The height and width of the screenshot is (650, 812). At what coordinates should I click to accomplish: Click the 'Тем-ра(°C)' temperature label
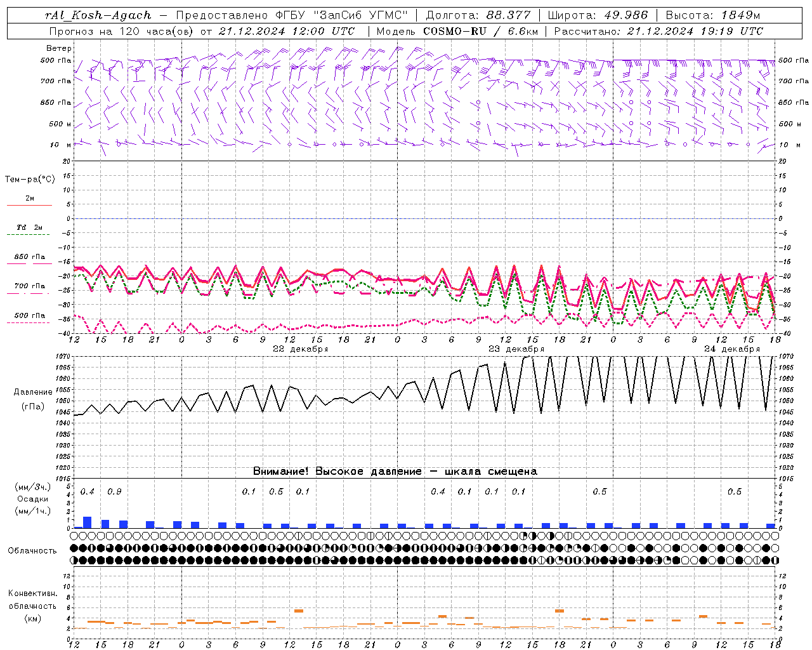(x=30, y=180)
